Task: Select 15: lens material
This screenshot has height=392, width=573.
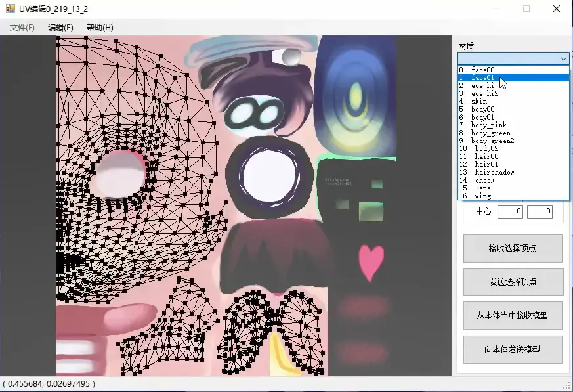Action: click(513, 188)
